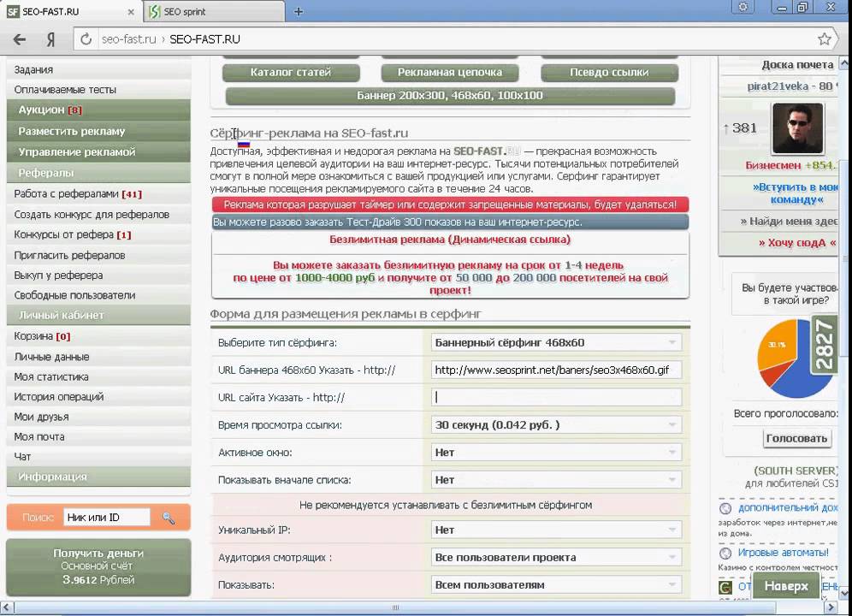Open the 'Аудитория смотрящих' dropdown

(556, 558)
